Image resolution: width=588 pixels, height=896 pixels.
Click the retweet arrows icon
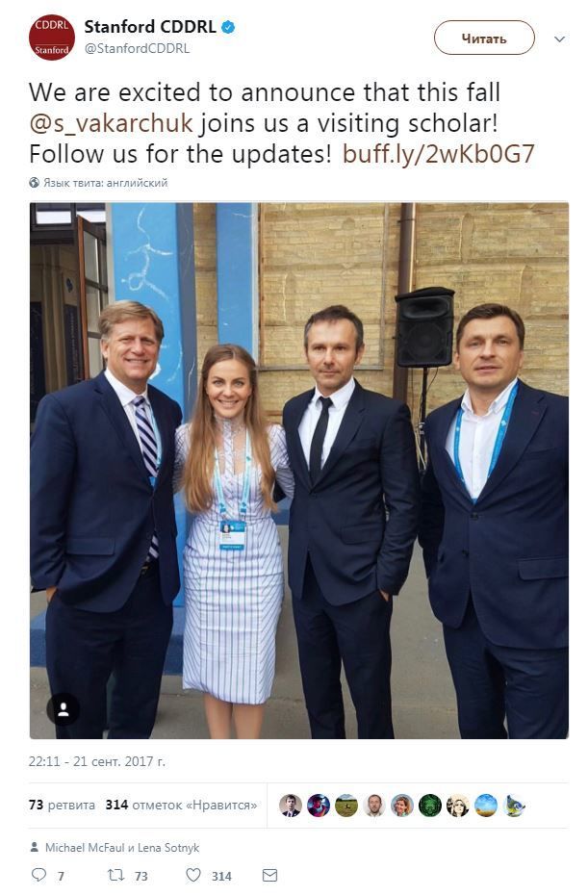116,875
